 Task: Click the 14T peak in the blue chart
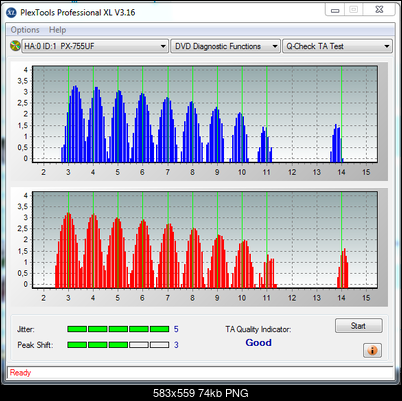tap(337, 143)
